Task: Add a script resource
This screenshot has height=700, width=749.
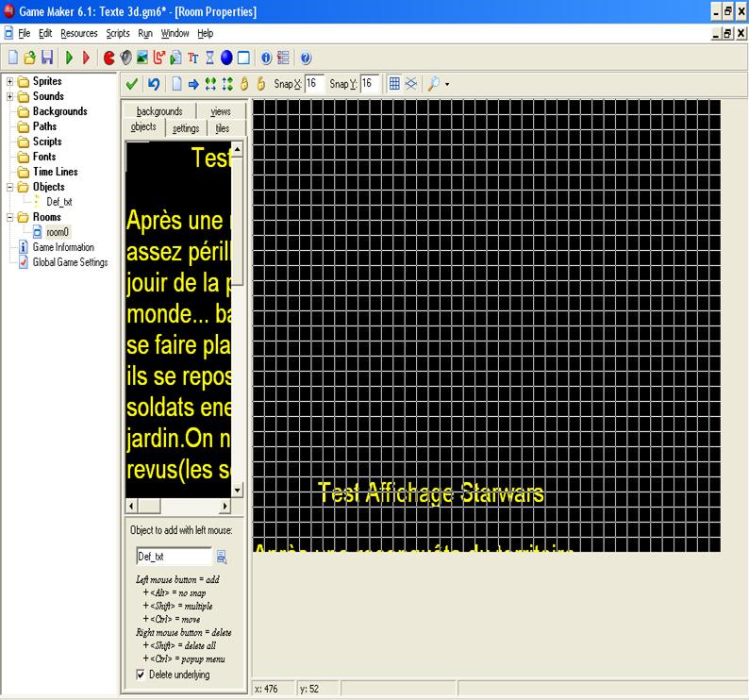Action: [175, 58]
